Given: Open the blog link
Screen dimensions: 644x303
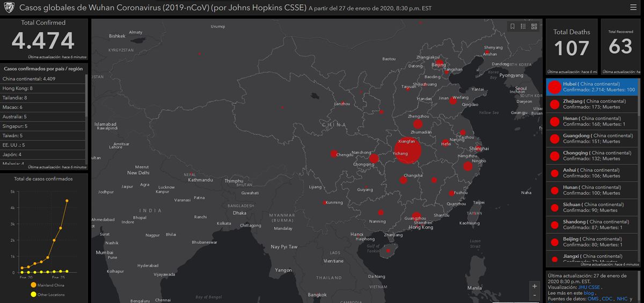Looking at the screenshot, I should point(589,293).
